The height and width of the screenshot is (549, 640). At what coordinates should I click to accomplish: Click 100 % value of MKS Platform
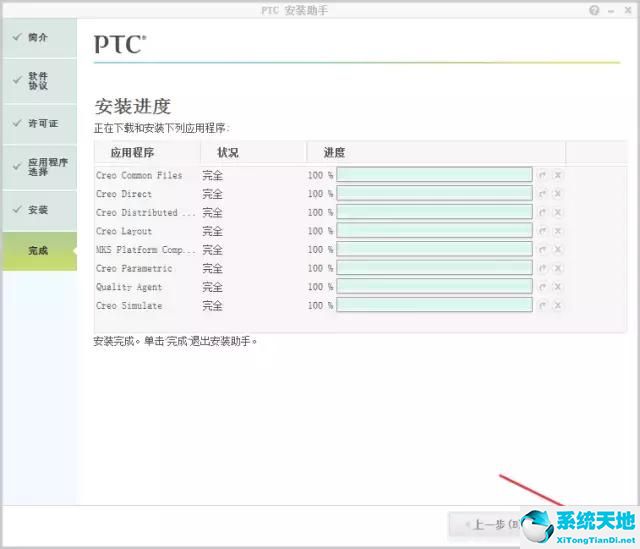[x=320, y=249]
